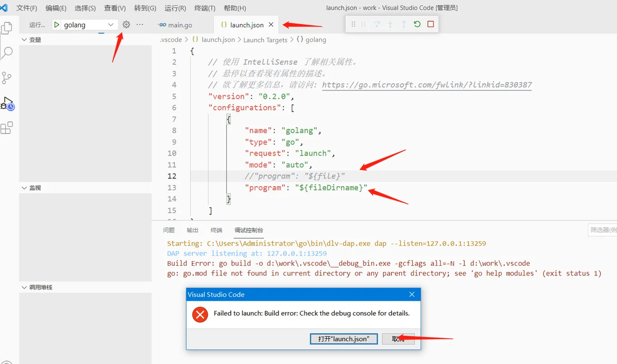Click the debug console filter input field
This screenshot has width=617, height=364.
tap(603, 230)
